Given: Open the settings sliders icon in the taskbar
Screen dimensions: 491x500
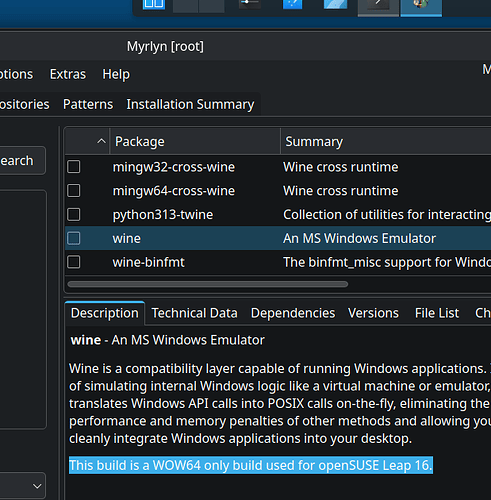Looking at the screenshot, I should click(250, 4).
